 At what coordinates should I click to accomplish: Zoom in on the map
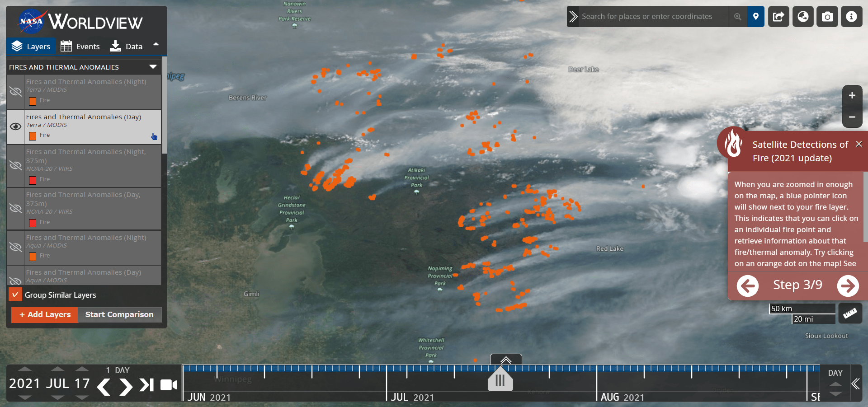852,95
